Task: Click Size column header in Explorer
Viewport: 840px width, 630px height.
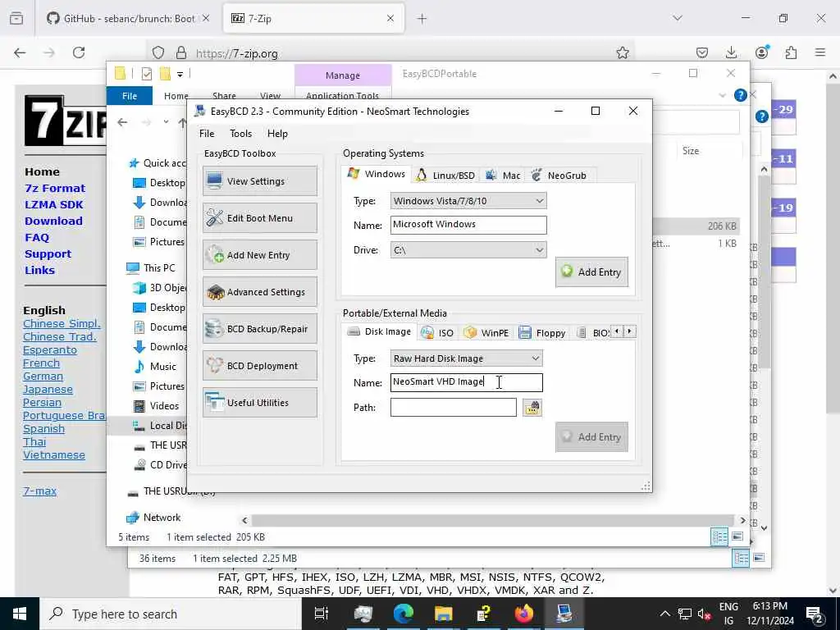Action: 691,151
